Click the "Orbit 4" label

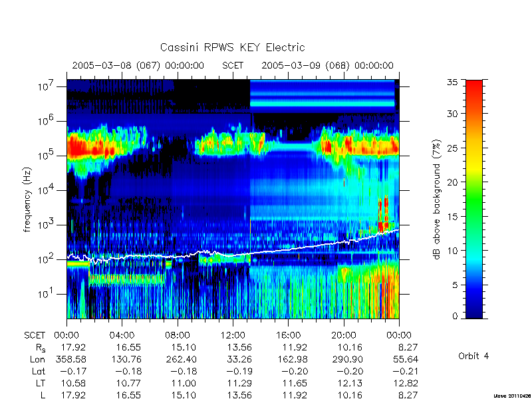point(473,356)
